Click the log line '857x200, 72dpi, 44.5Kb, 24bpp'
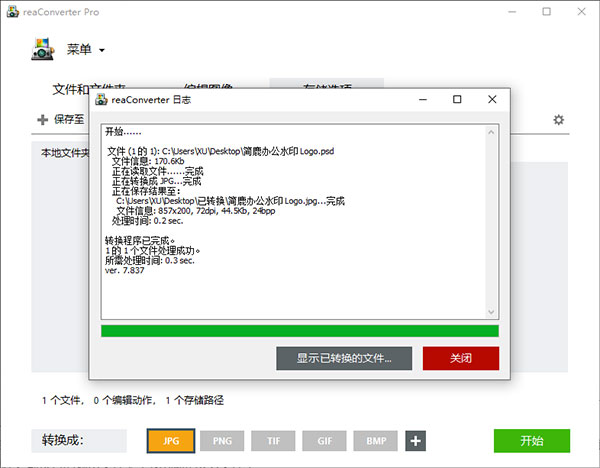600x468 pixels. 217,211
